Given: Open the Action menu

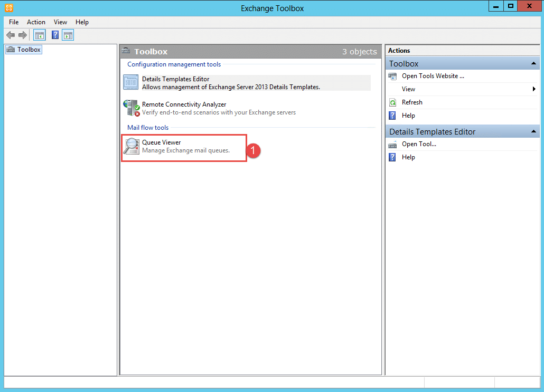Looking at the screenshot, I should [36, 22].
